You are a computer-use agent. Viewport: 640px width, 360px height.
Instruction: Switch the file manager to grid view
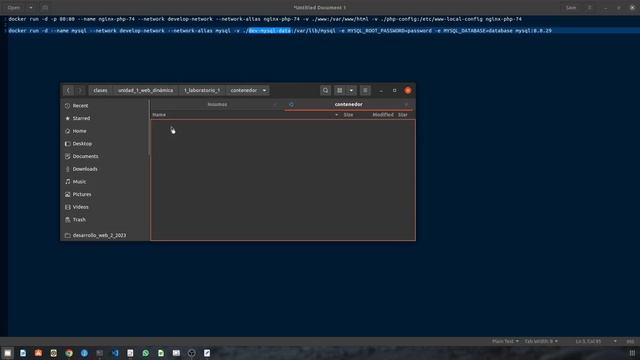pyautogui.click(x=340, y=90)
